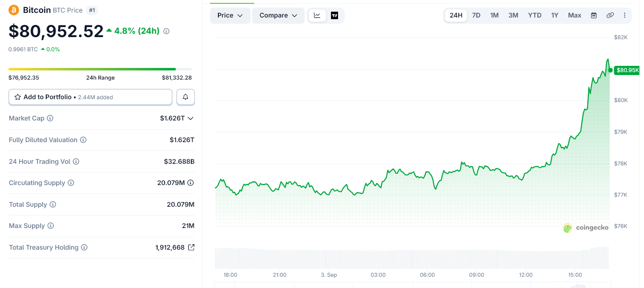Click the green dot at chart line end
The image size is (644, 288).
[610, 70]
